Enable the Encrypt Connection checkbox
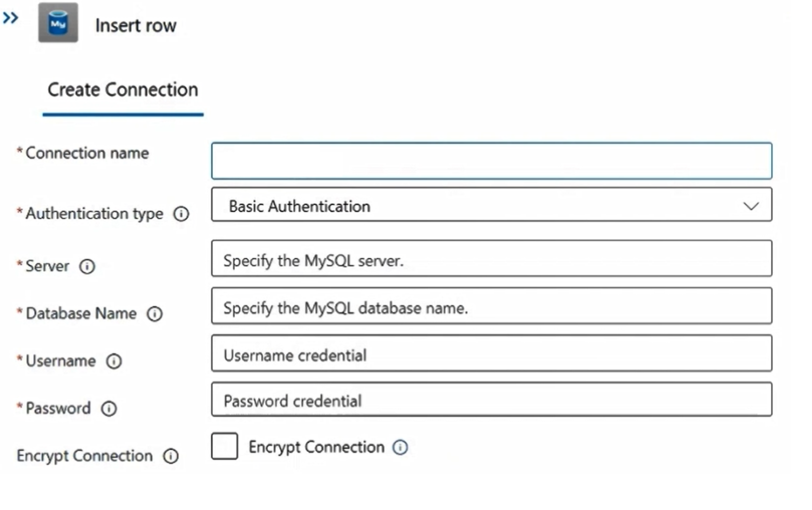The width and height of the screenshot is (812, 510). click(x=224, y=446)
